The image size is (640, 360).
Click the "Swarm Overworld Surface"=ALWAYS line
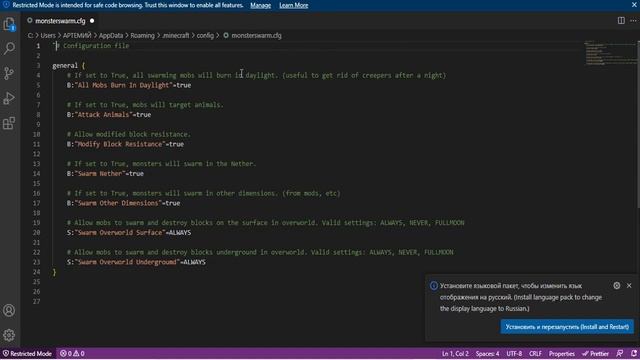129,233
